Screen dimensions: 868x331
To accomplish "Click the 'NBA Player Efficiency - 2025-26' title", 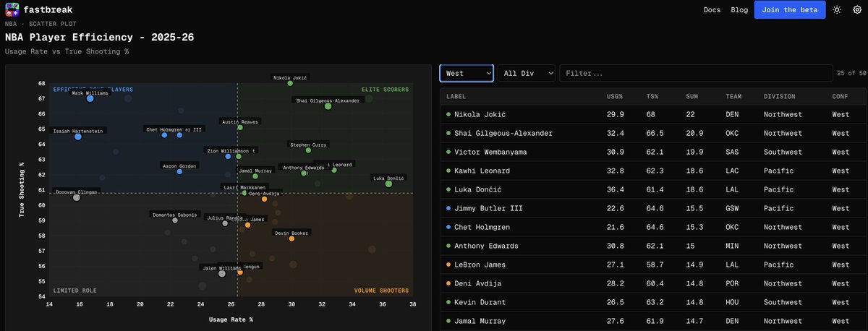I will click(99, 37).
